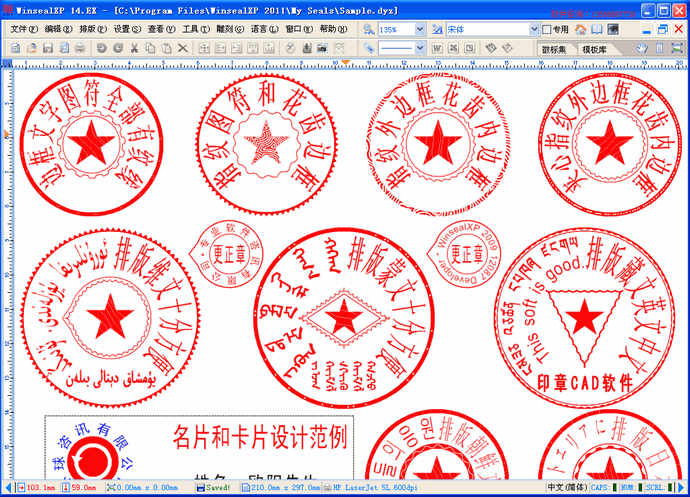Switch to the 模板库 tab
The image size is (690, 497).
[595, 49]
